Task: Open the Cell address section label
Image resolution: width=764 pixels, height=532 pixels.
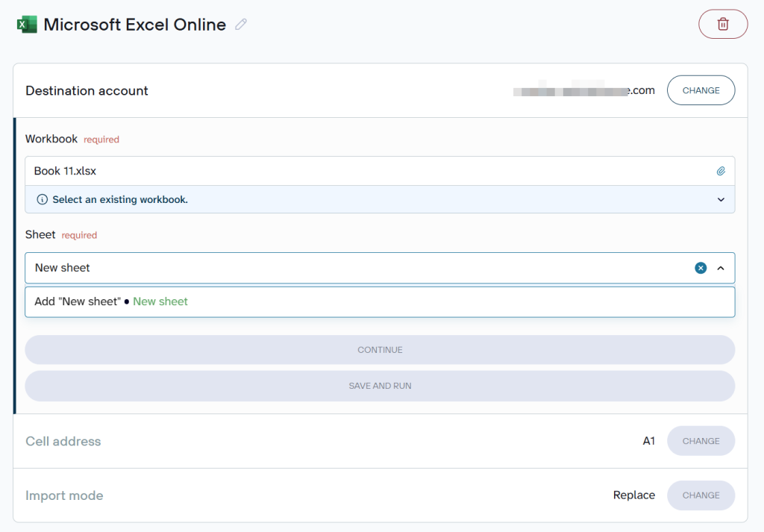Action: pos(63,442)
